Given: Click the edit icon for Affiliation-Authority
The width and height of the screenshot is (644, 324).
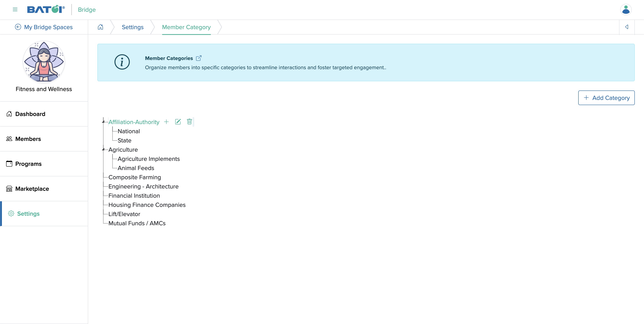Looking at the screenshot, I should (178, 122).
